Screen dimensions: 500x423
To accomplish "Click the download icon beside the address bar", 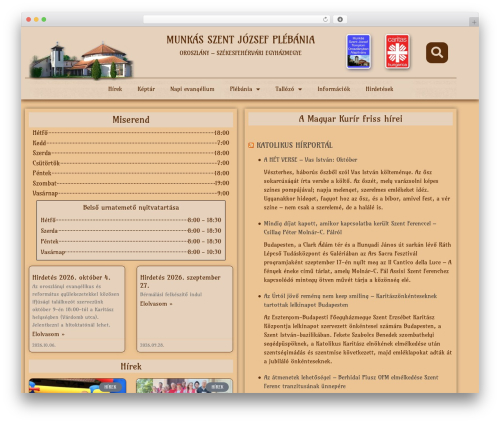I will 340,19.
